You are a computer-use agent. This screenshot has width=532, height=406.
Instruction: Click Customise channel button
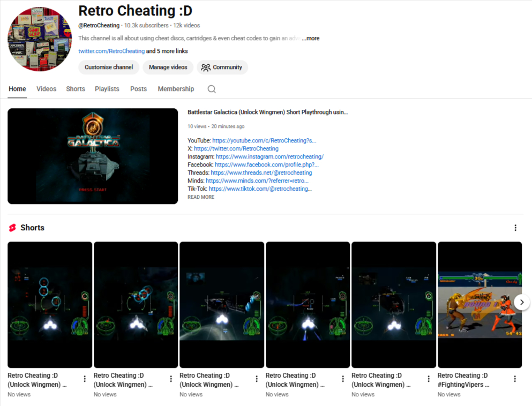pyautogui.click(x=109, y=67)
